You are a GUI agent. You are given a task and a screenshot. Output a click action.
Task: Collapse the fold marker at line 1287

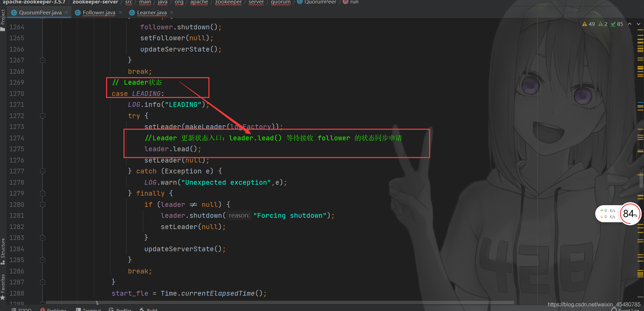click(43, 282)
